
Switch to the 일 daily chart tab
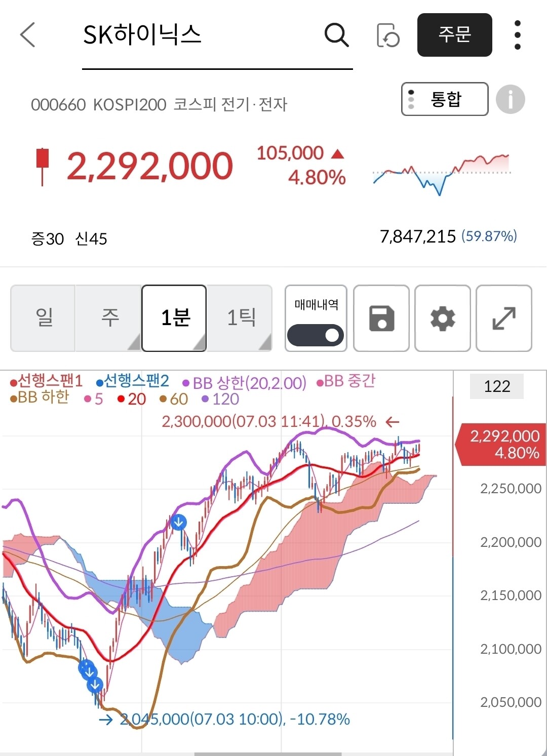pos(43,318)
